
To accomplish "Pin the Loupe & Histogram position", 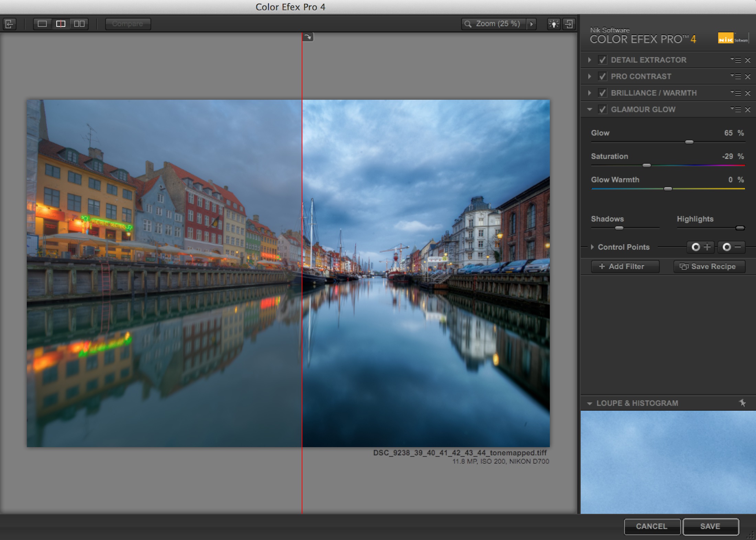I will pyautogui.click(x=743, y=403).
